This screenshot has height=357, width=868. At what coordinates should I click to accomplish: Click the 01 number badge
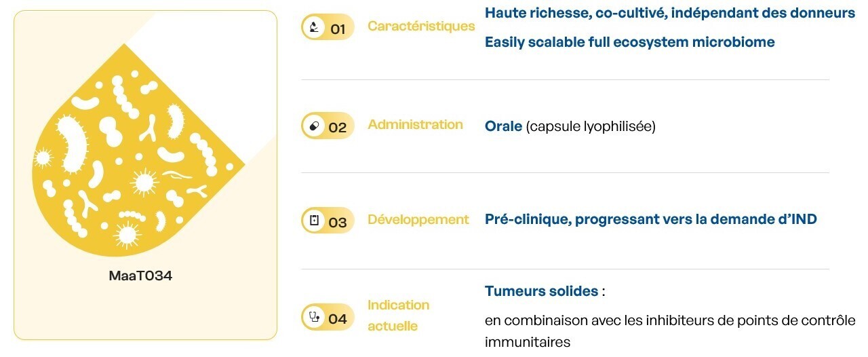point(338,29)
